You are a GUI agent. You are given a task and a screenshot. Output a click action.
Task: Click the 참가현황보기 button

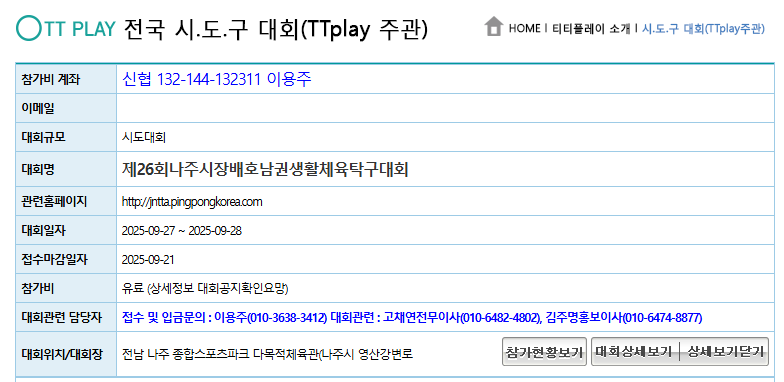pyautogui.click(x=544, y=352)
